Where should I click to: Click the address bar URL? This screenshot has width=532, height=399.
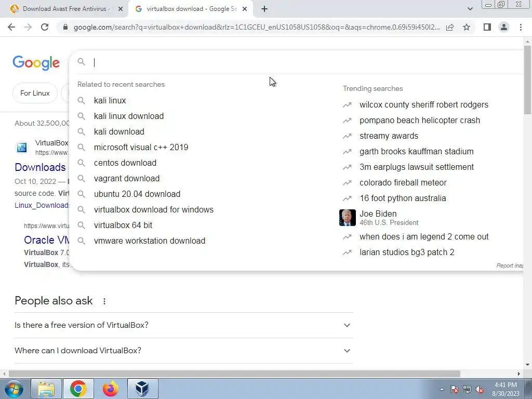click(x=257, y=27)
